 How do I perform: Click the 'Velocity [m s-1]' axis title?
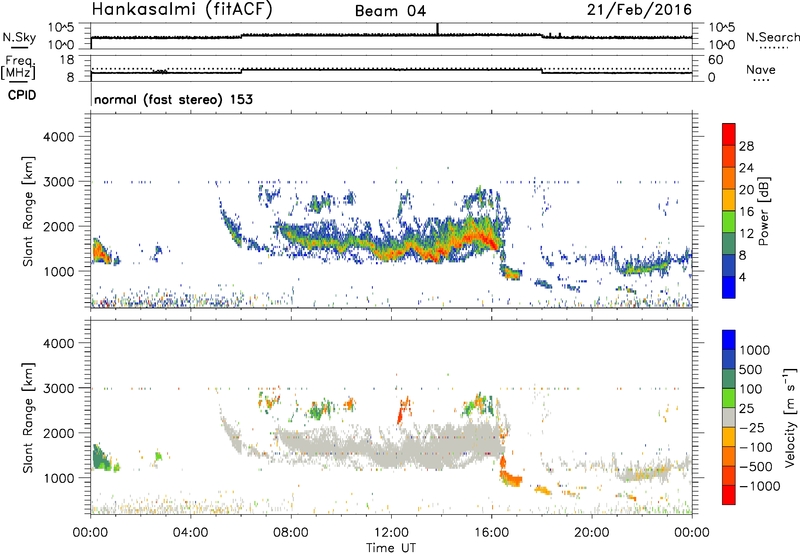790,417
